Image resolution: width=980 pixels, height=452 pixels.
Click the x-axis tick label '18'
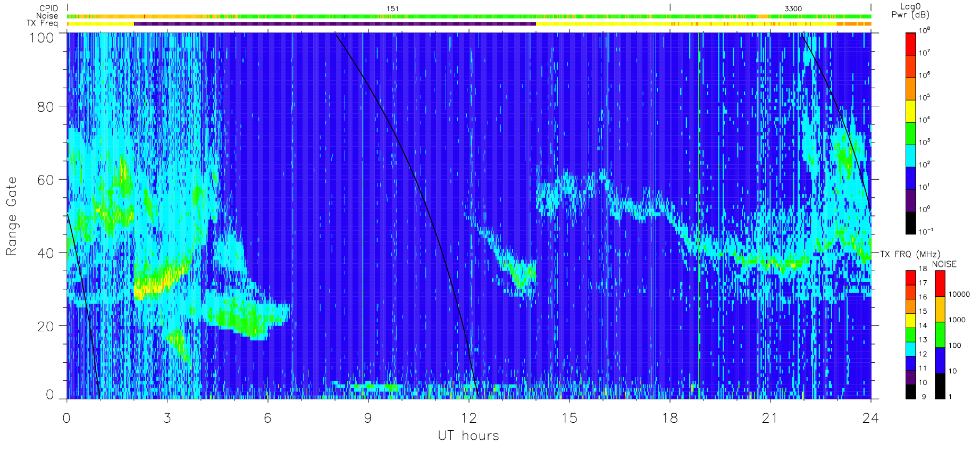[x=669, y=418]
